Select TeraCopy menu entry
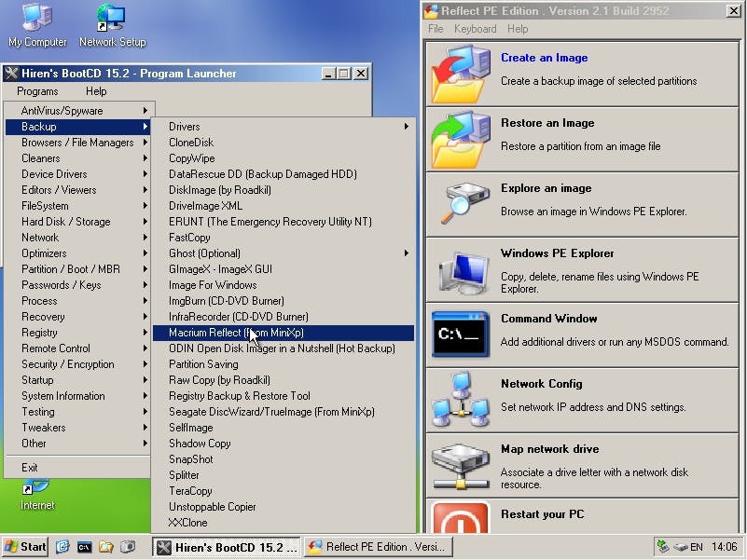747x560 pixels. pos(284,491)
